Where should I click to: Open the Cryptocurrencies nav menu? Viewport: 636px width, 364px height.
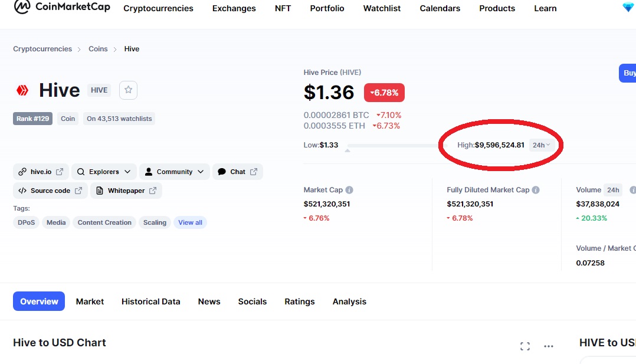tap(158, 8)
